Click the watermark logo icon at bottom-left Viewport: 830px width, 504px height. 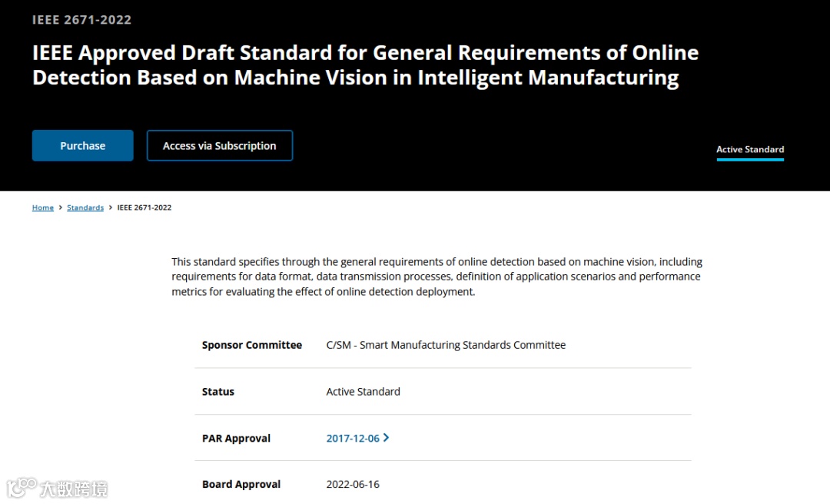[x=22, y=487]
